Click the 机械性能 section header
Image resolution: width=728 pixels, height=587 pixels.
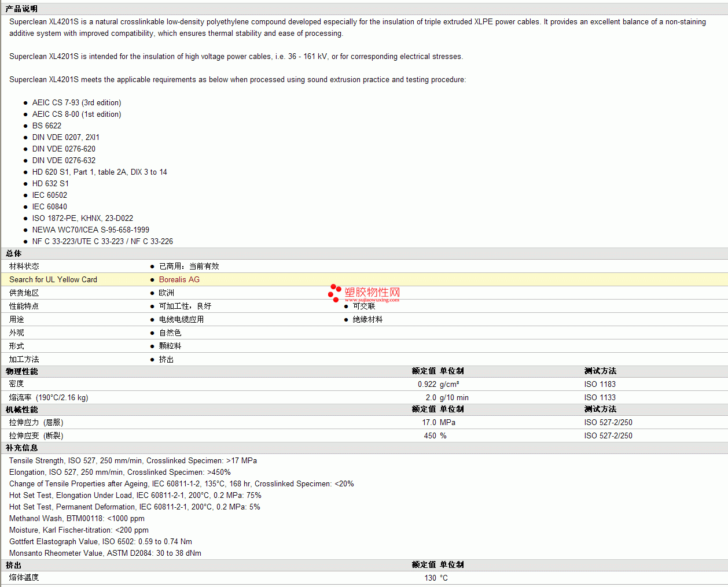[x=22, y=409]
